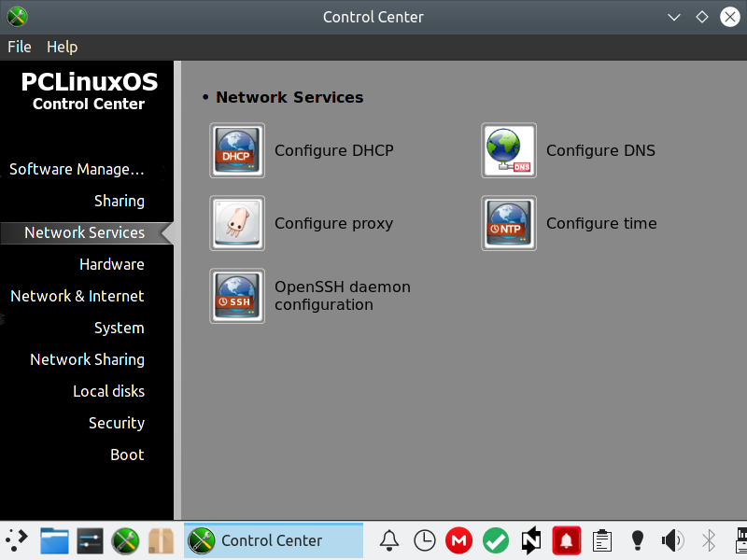Open the Configure DHCP icon

[237, 150]
